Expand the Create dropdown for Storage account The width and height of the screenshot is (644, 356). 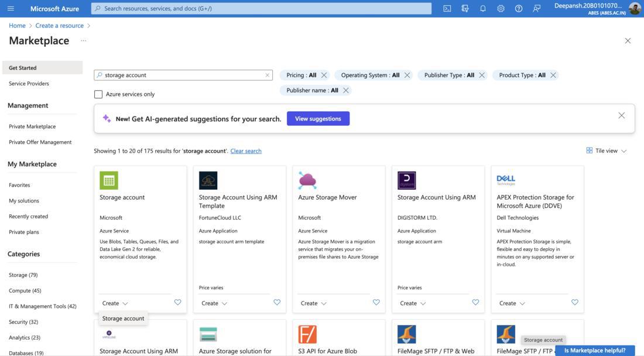point(115,303)
